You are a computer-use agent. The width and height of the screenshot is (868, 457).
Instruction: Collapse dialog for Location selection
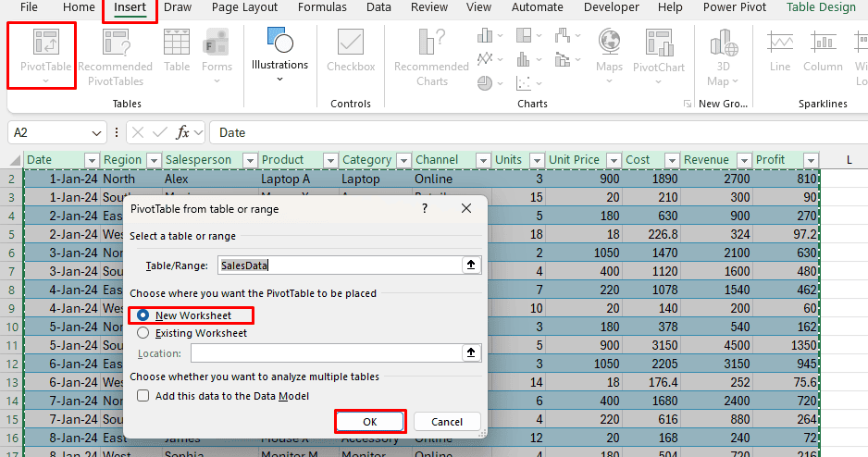click(x=471, y=353)
